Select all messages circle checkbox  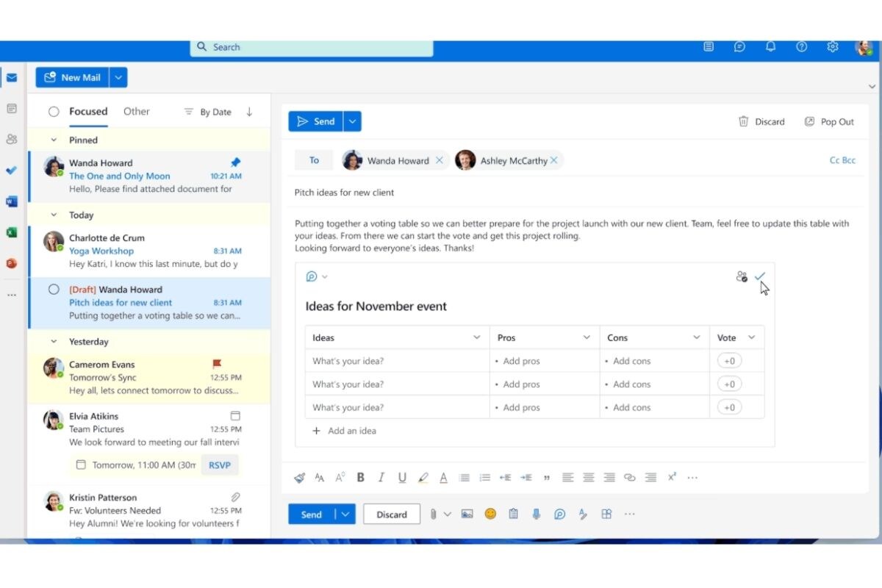click(x=54, y=112)
